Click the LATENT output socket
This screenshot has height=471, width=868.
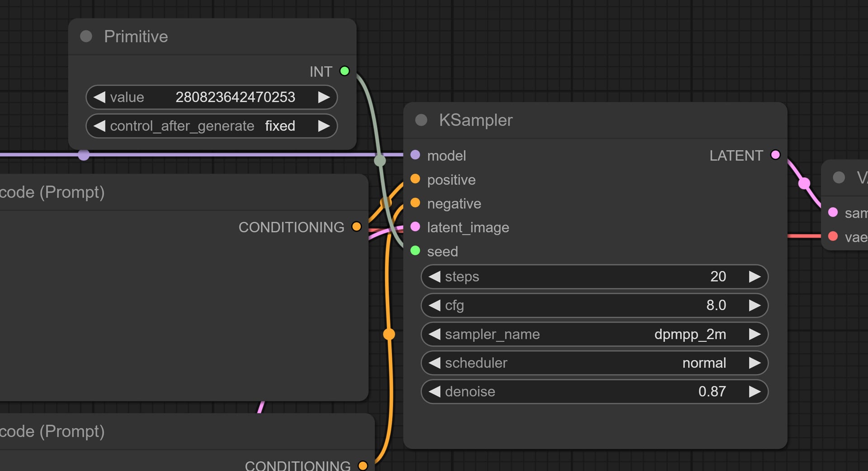point(775,155)
